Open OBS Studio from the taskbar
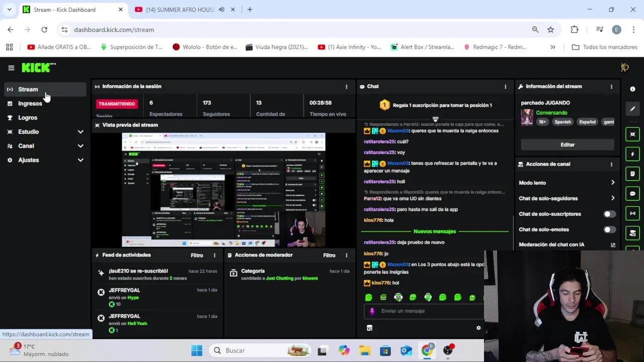The image size is (644, 362). [448, 350]
